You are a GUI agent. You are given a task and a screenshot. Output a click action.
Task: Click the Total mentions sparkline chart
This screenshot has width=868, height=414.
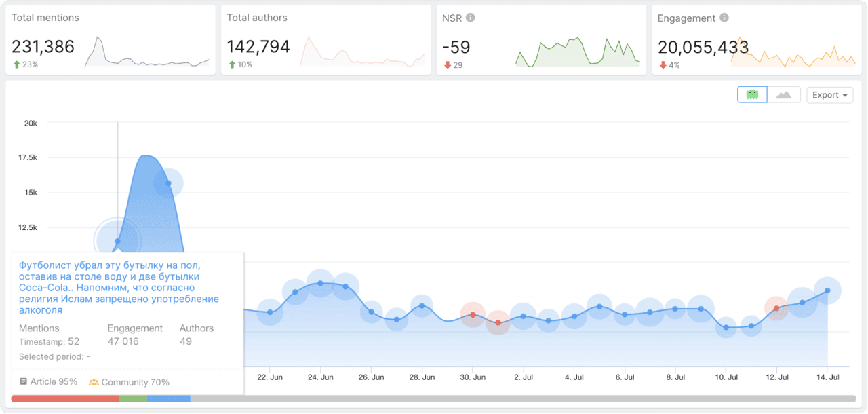click(x=147, y=52)
